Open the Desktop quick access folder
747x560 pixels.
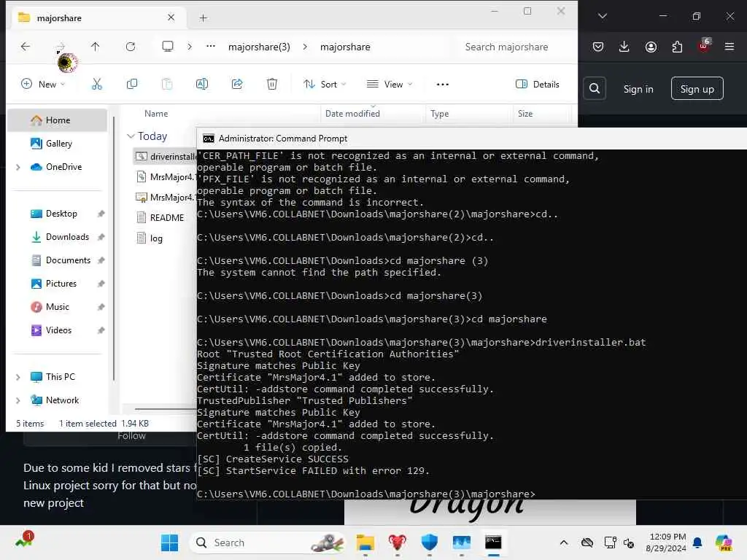pos(61,214)
